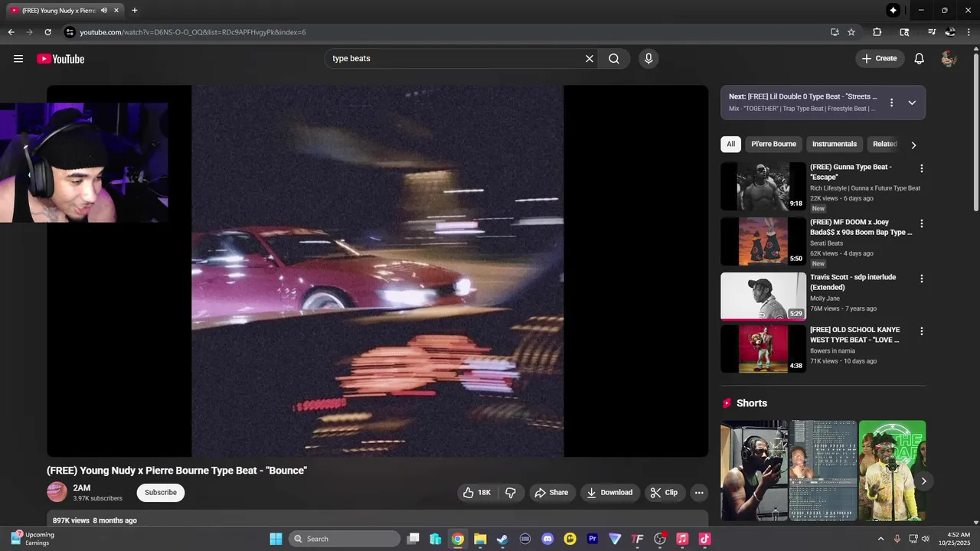The width and height of the screenshot is (980, 551).
Task: Like the video with thumbs up
Action: [476, 493]
